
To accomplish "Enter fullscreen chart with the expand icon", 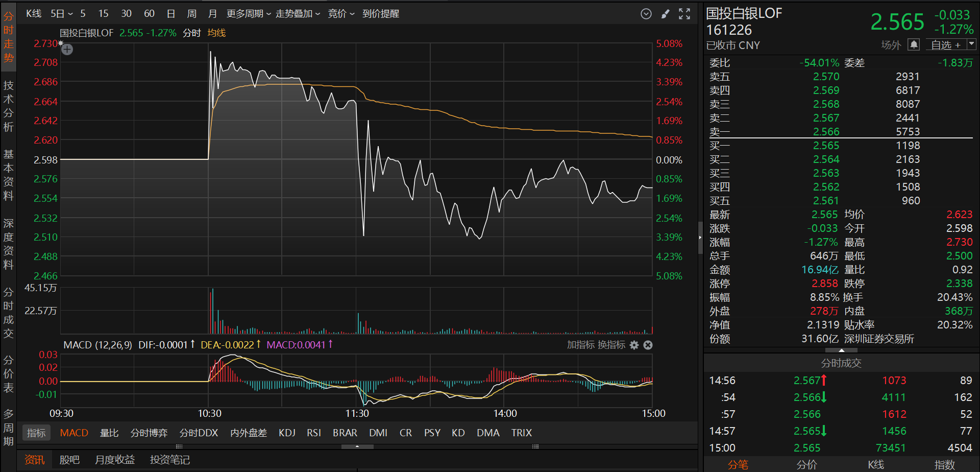I will tap(684, 14).
